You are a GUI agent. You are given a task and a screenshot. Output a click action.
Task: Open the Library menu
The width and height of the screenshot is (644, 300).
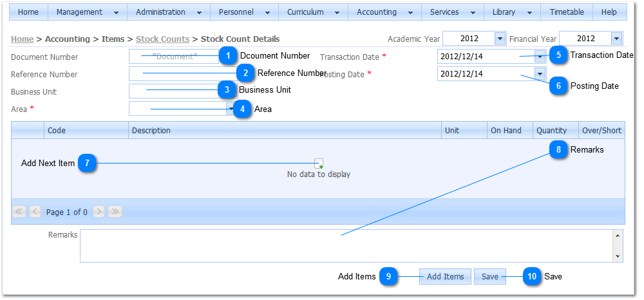coord(511,12)
